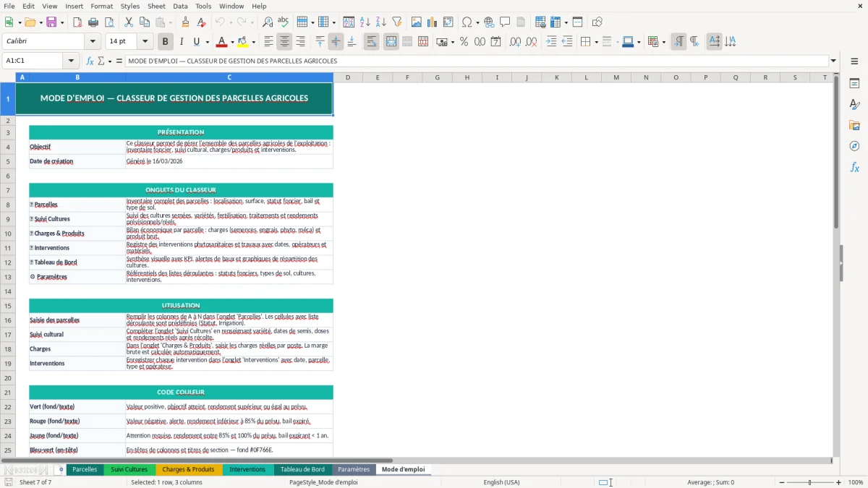This screenshot has width=868, height=488.
Task: Click the zoom out minus button
Action: 782,482
